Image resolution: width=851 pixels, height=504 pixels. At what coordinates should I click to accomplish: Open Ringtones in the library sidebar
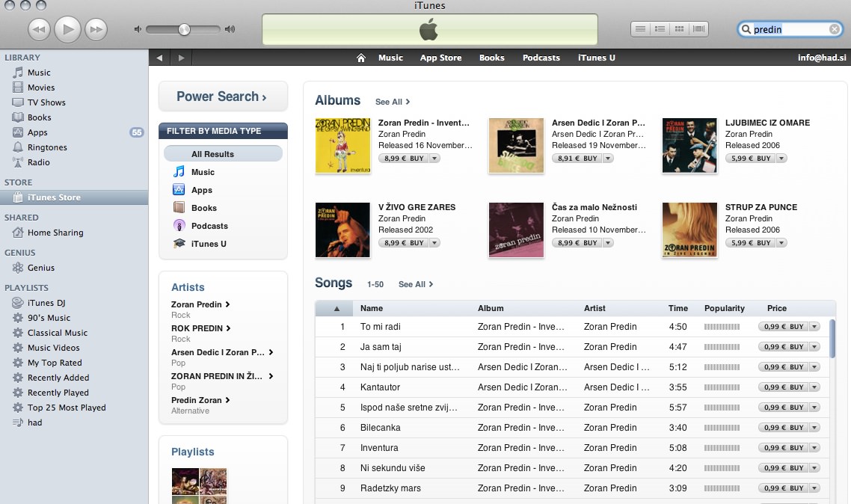[x=47, y=147]
